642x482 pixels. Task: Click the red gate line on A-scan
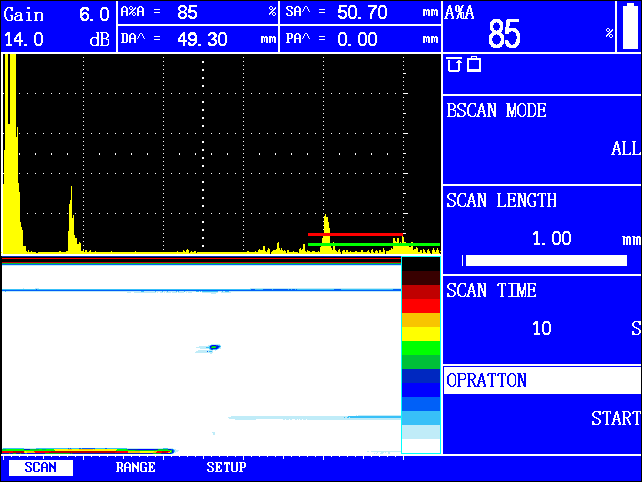tap(355, 235)
